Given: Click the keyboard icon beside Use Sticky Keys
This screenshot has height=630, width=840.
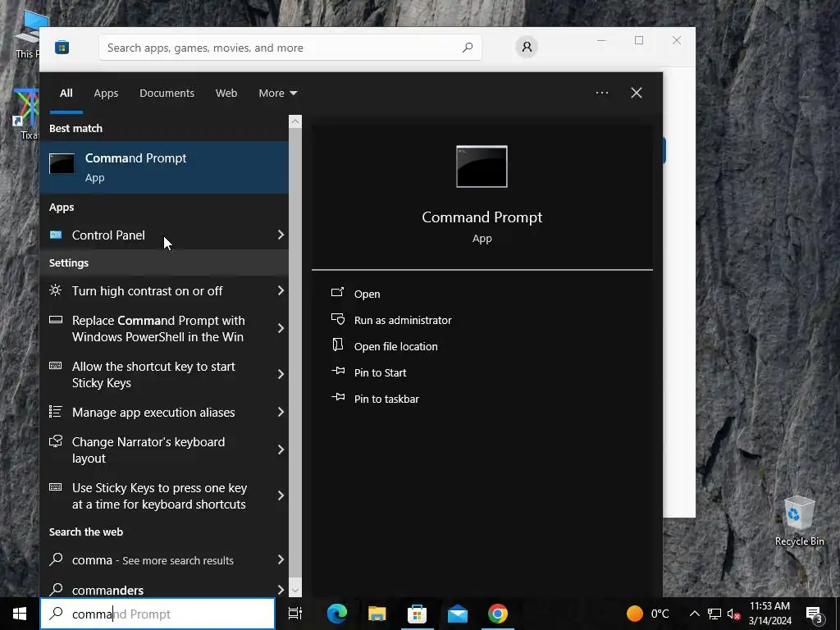Looking at the screenshot, I should click(x=55, y=487).
